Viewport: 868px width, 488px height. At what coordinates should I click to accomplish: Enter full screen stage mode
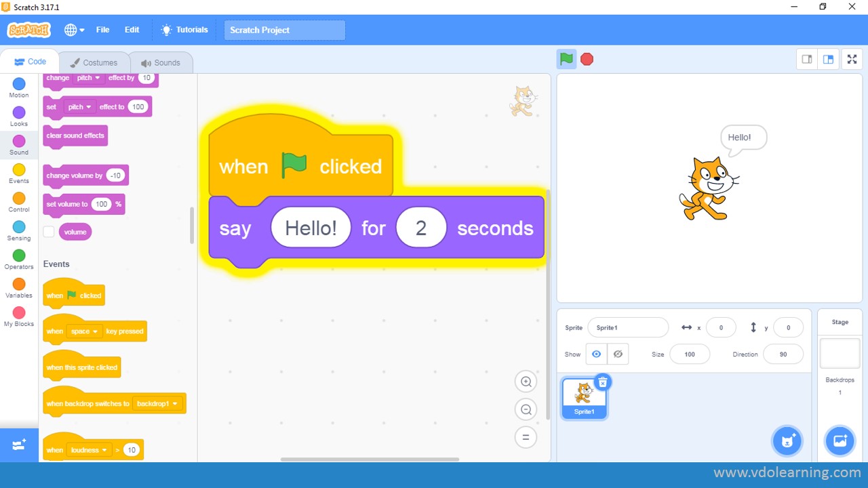852,59
